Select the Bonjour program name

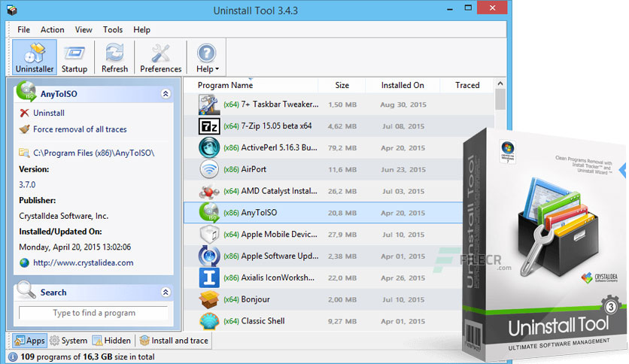pyautogui.click(x=255, y=299)
